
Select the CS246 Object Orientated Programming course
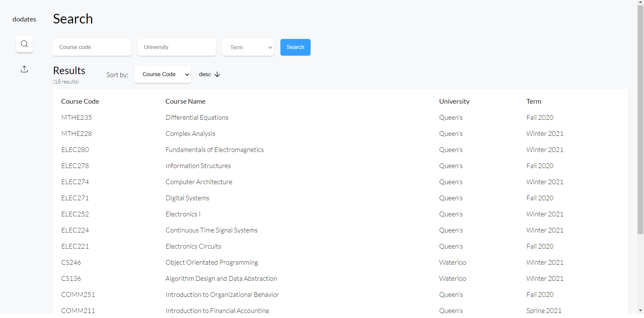pyautogui.click(x=212, y=262)
